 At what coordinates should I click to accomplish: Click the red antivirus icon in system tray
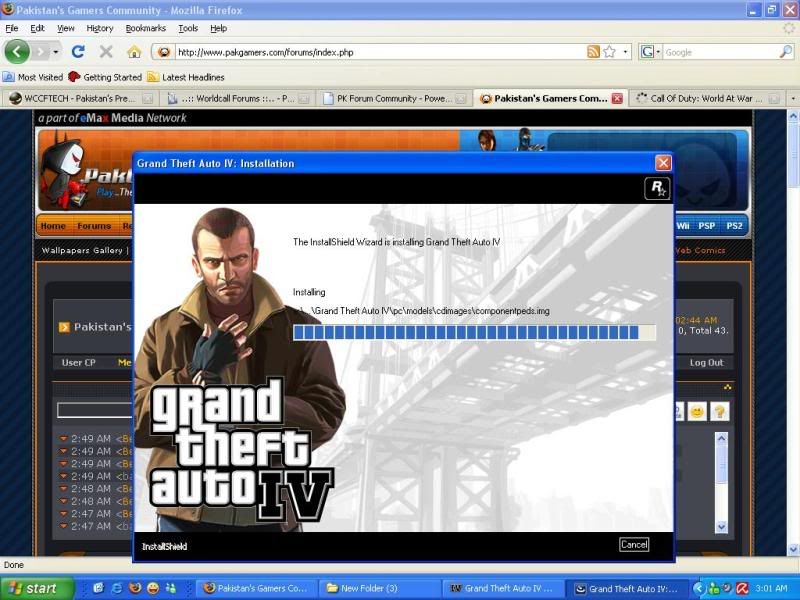(x=742, y=588)
